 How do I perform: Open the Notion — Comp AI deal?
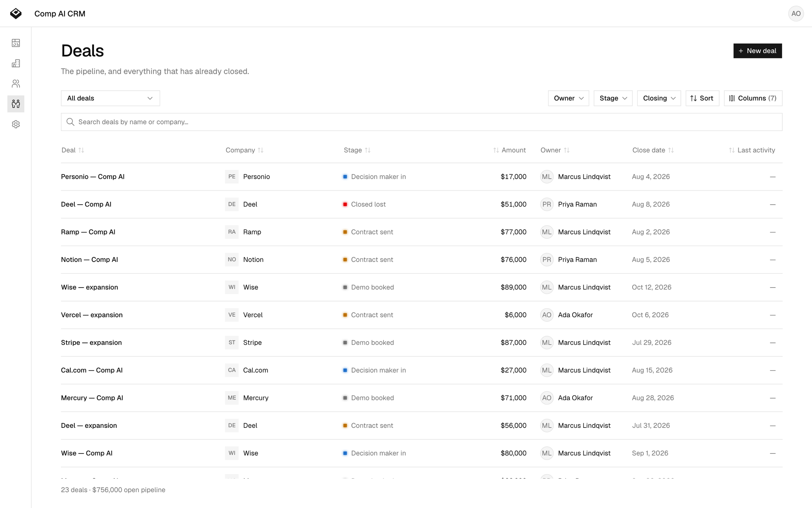[89, 260]
